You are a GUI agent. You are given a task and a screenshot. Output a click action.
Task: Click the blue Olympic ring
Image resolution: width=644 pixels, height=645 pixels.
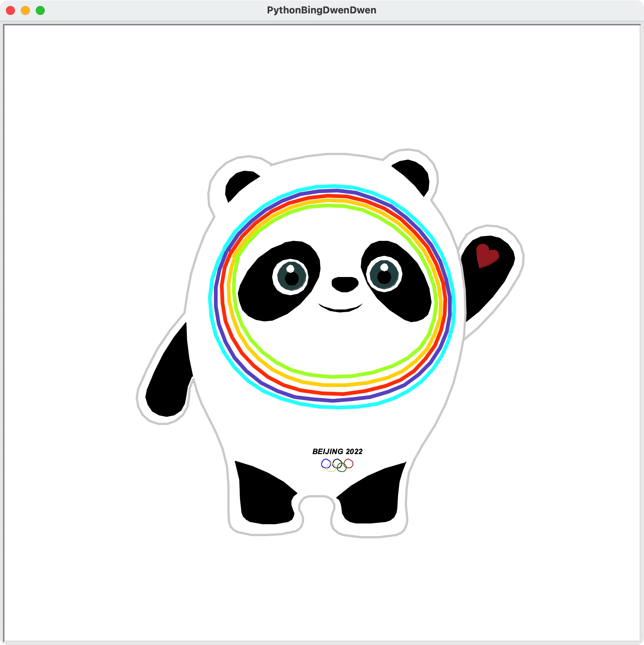[326, 463]
